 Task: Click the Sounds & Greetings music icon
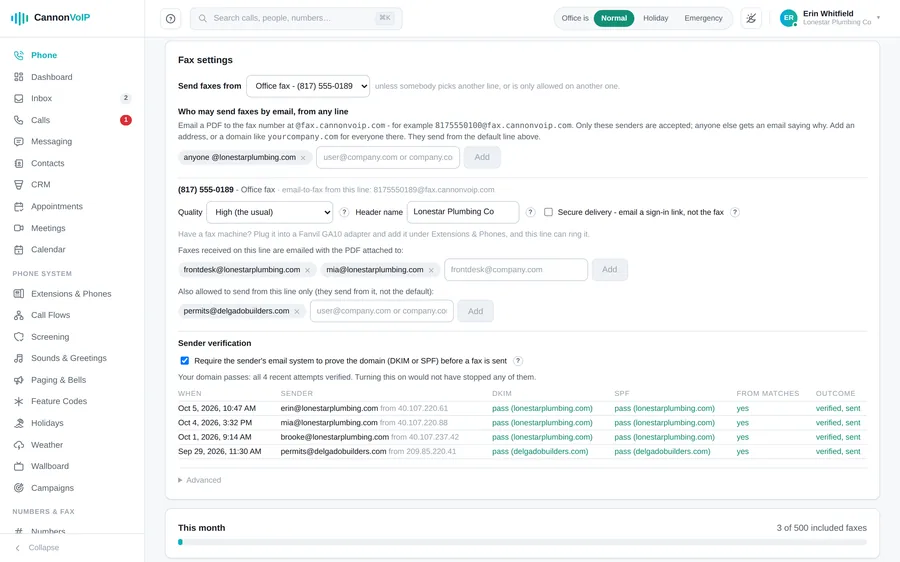19,358
